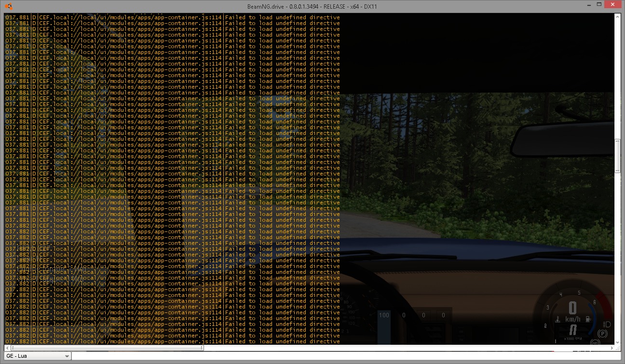
Task: Click the ABS indicator icon
Action: click(595, 342)
